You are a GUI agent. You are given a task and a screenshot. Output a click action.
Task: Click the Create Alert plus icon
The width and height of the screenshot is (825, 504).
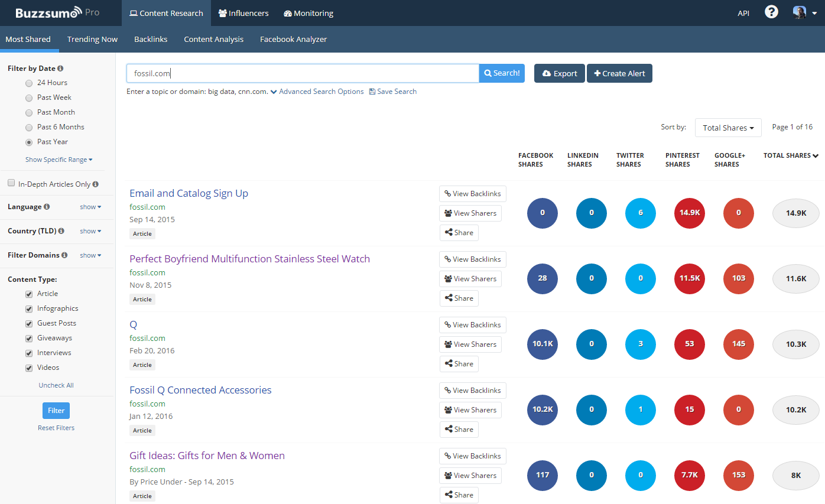coord(597,73)
